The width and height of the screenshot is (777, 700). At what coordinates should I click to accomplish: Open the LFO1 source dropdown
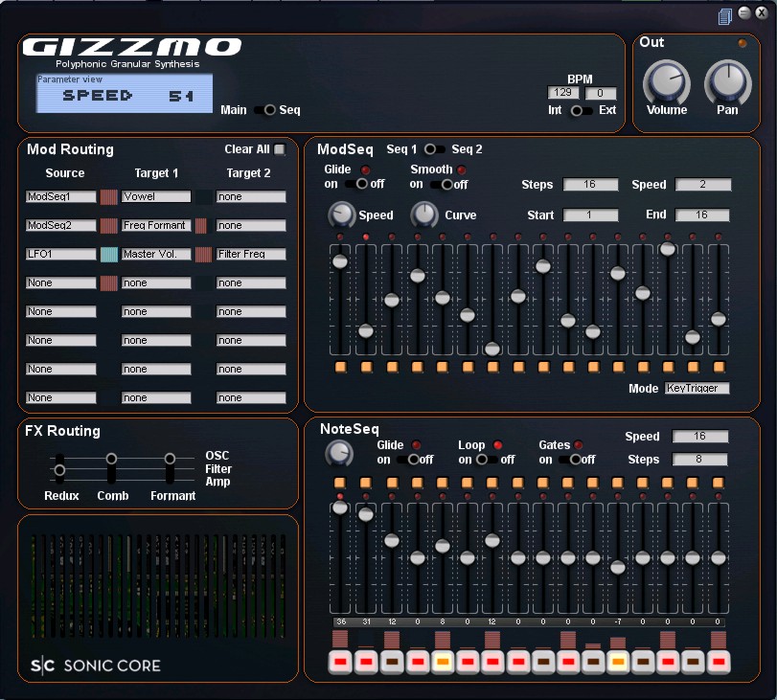click(x=61, y=254)
